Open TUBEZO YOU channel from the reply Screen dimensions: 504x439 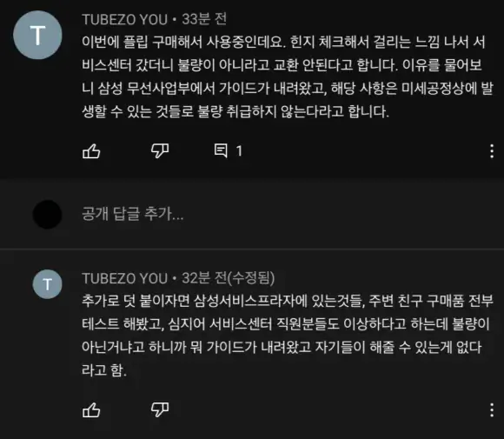tap(125, 278)
